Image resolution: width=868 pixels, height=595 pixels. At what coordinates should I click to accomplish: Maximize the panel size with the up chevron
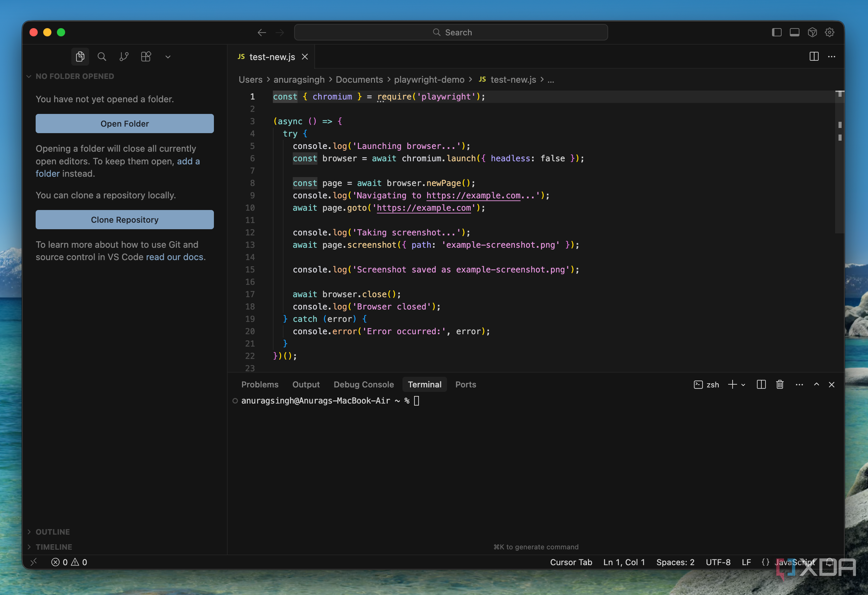coord(817,385)
